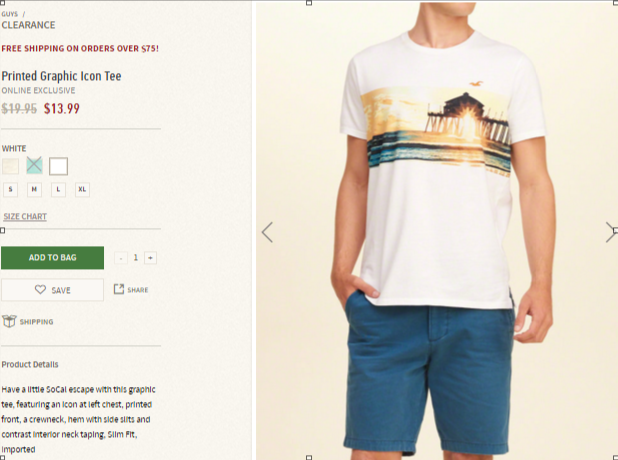This screenshot has width=618, height=460.
Task: Increase quantity with the plus button
Action: 150,258
